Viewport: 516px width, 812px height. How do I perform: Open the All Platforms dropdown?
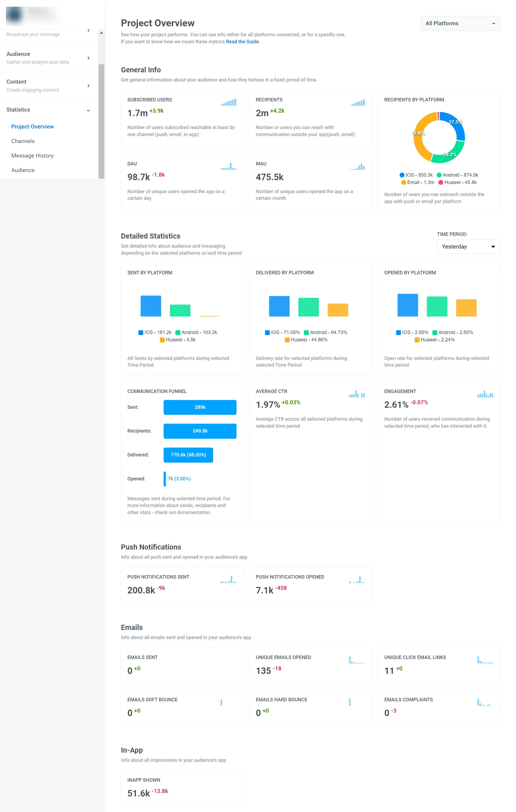click(460, 23)
